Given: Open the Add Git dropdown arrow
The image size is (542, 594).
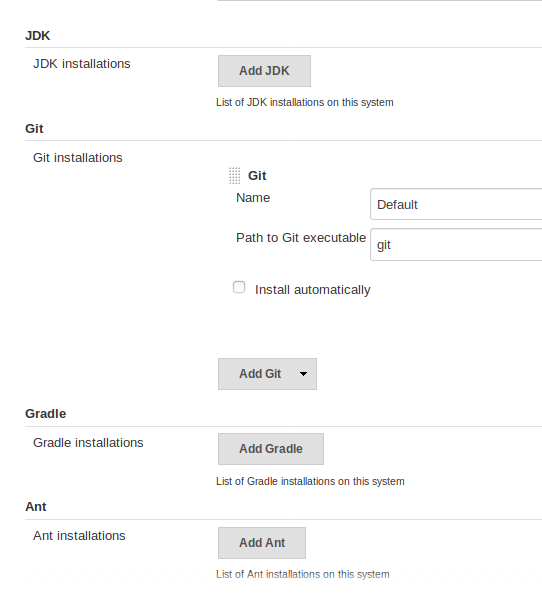Looking at the screenshot, I should tap(303, 374).
